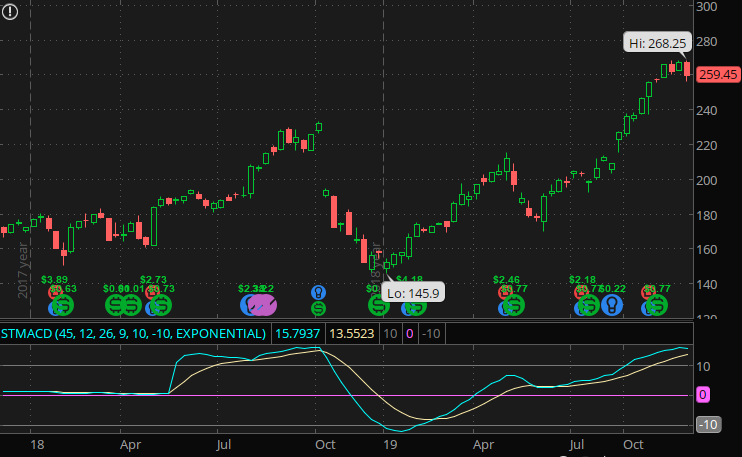This screenshot has height=457, width=742.
Task: Click the Lo: 145.9 price bubble
Action: 413,292
